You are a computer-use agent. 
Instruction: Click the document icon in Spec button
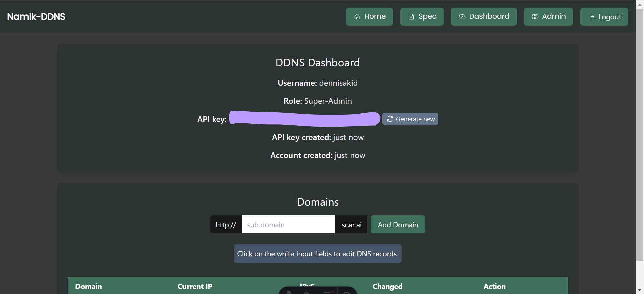click(411, 17)
